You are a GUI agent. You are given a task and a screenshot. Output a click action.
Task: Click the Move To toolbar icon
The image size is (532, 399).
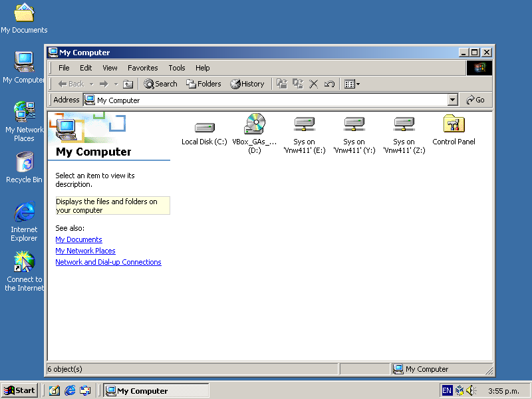tap(281, 84)
